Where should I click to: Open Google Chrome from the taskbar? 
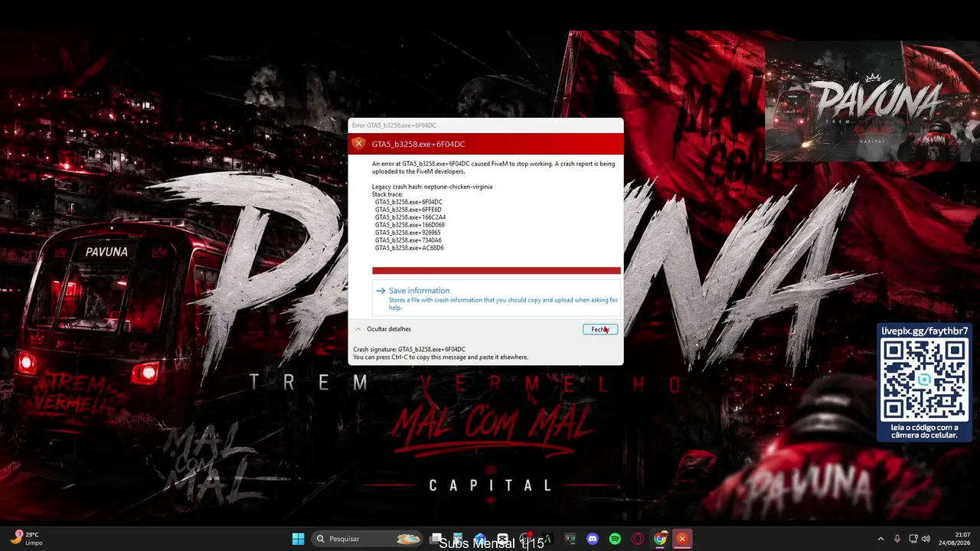click(x=659, y=539)
